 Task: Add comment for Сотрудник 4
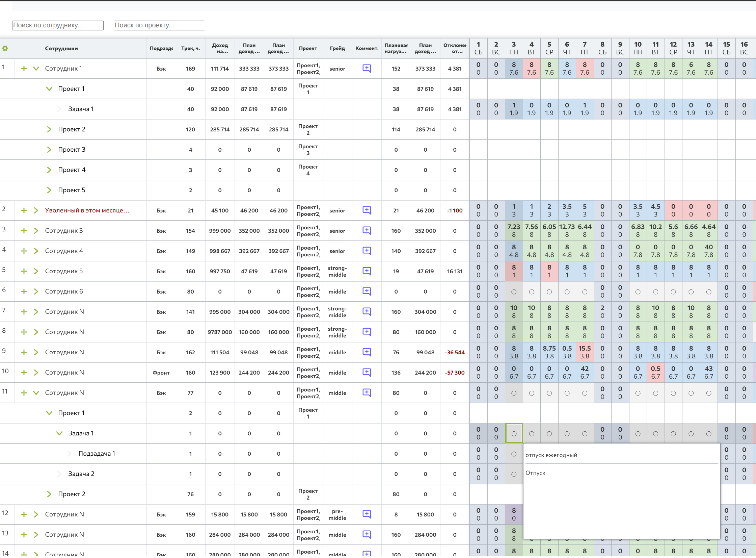367,251
